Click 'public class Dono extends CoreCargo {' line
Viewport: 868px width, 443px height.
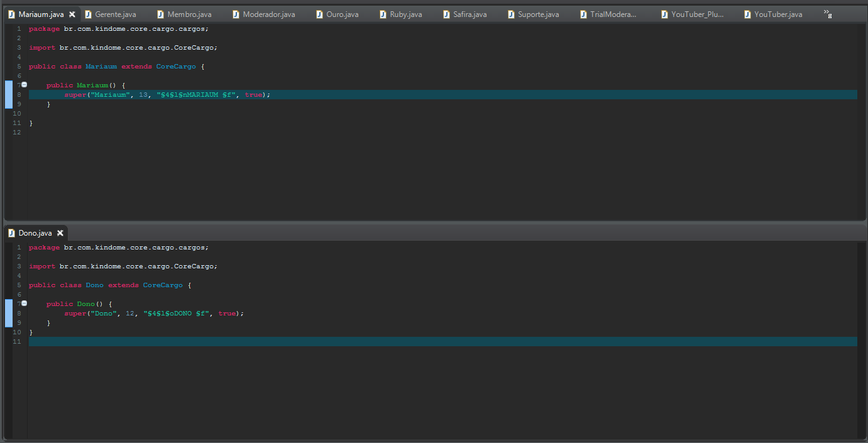[110, 285]
